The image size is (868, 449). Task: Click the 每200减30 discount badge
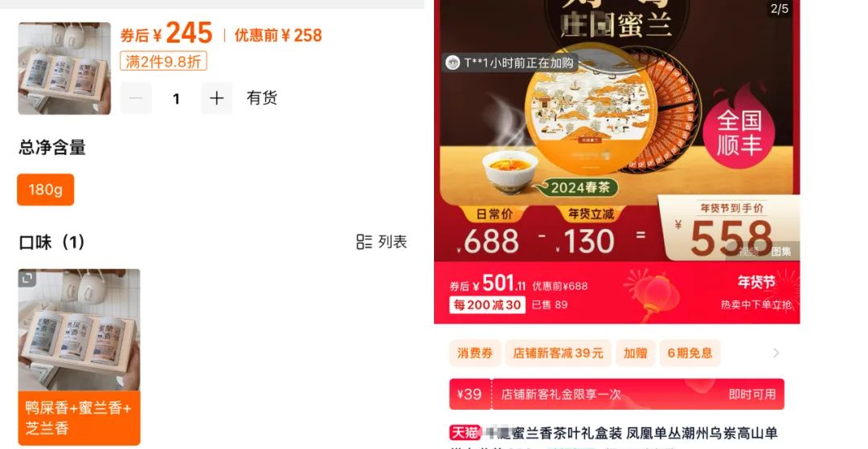click(x=487, y=304)
